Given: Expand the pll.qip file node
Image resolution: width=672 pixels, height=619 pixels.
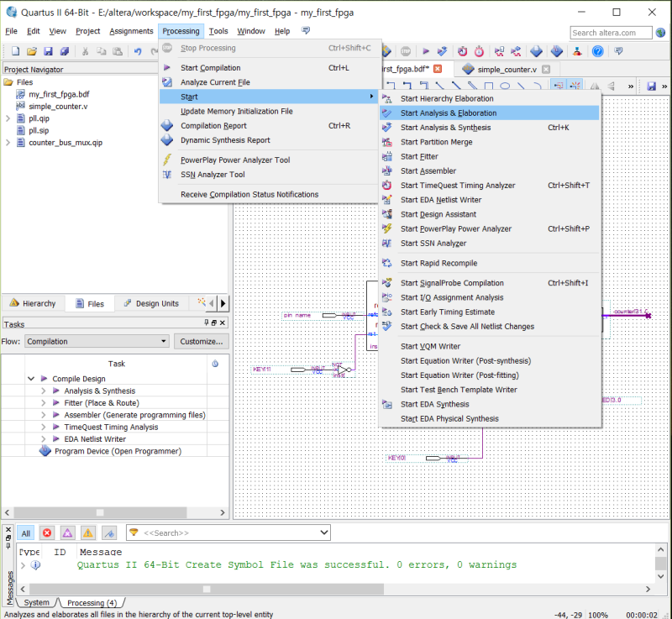Looking at the screenshot, I should (8, 118).
